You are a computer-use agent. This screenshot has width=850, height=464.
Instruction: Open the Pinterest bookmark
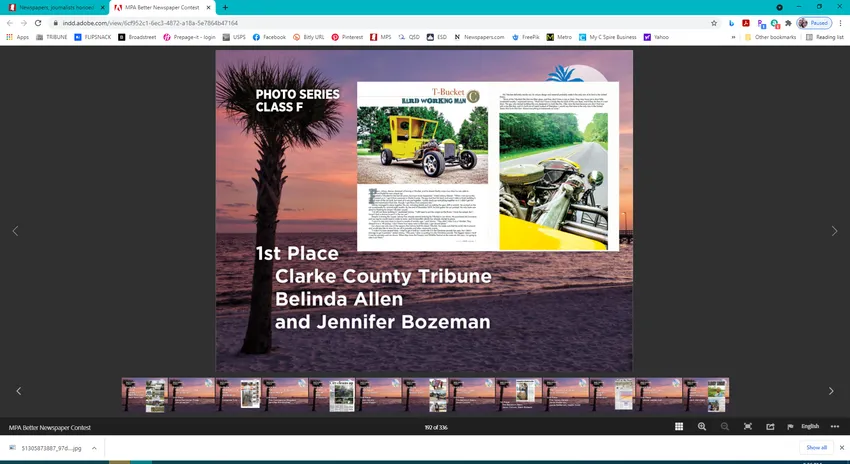347,37
